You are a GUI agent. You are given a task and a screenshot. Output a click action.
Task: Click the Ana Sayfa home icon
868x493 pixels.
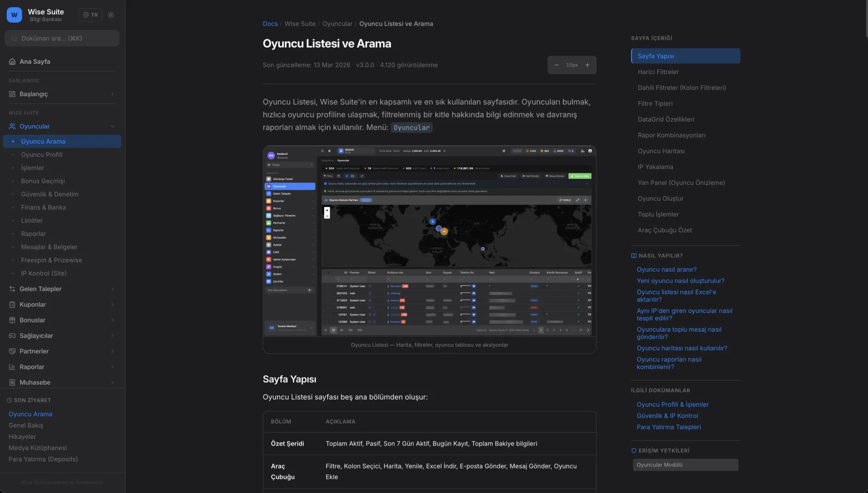(12, 61)
